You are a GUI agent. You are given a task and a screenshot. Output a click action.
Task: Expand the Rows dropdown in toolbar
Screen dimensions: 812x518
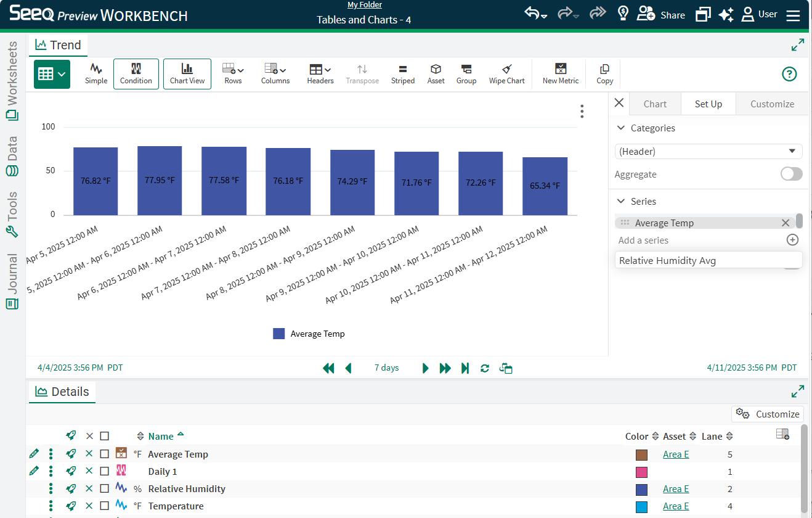pyautogui.click(x=233, y=73)
